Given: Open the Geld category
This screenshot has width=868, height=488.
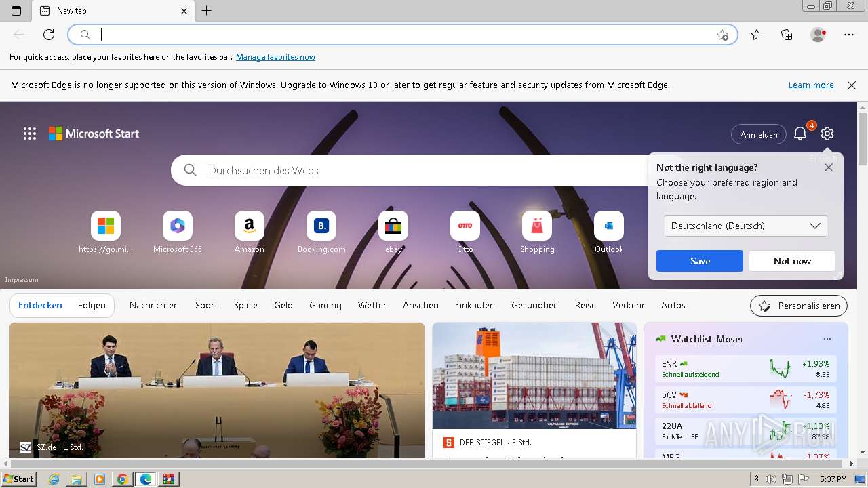Looking at the screenshot, I should (x=283, y=306).
